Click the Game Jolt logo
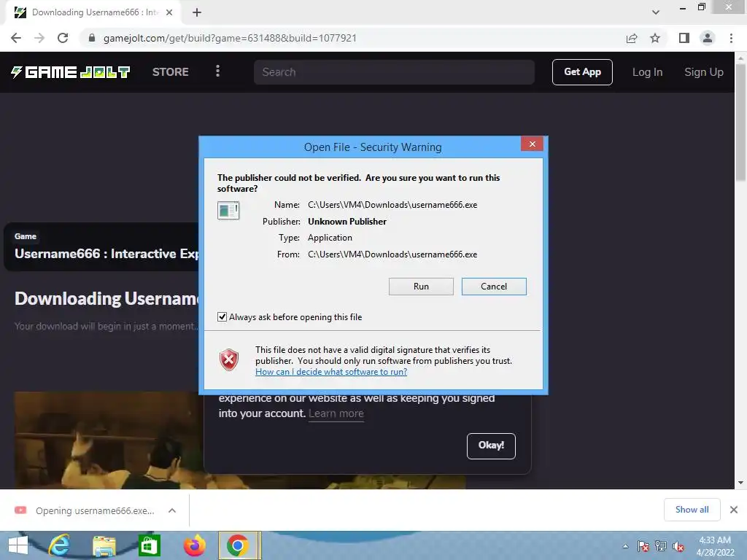Screen dimensions: 747x560 click(x=71, y=72)
